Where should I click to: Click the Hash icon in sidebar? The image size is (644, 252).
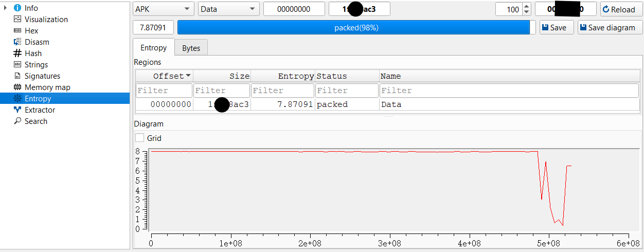17,53
